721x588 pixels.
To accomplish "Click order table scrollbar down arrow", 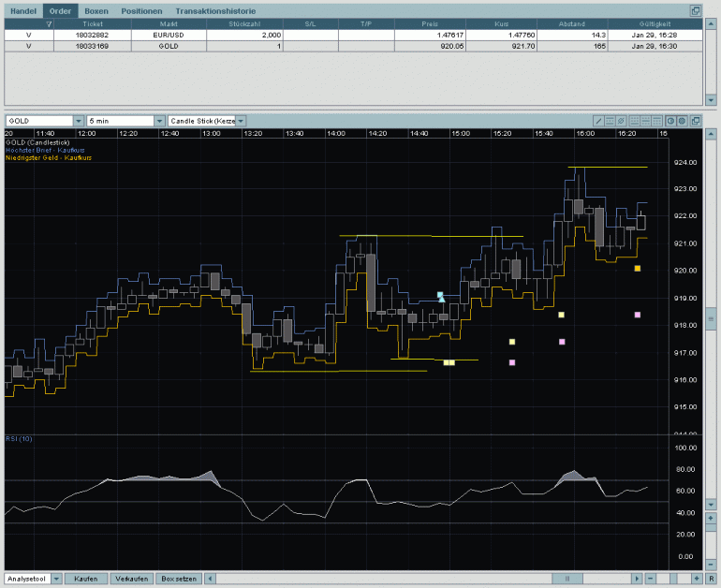I will [711, 99].
